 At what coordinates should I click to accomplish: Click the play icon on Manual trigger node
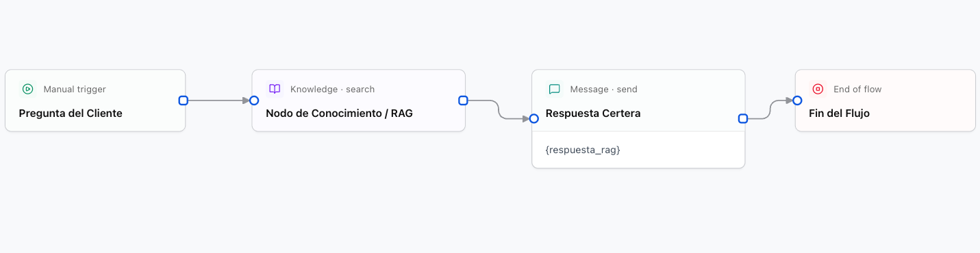point(27,89)
